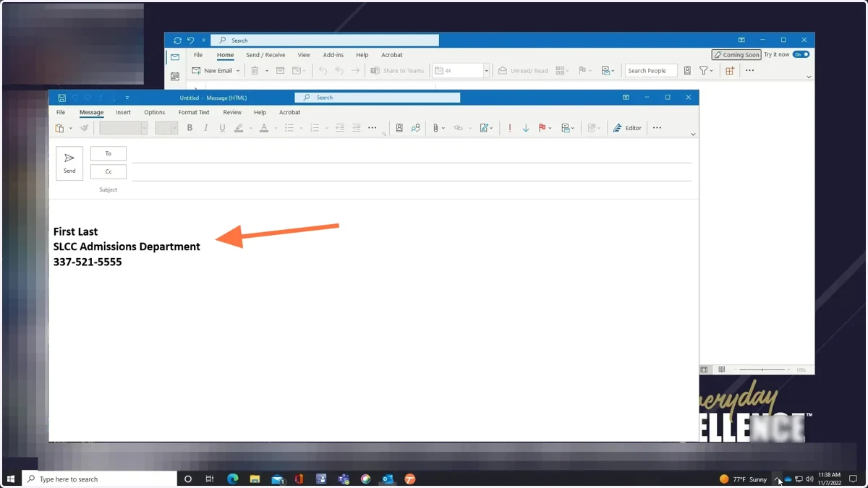Click the Follow Up red flag
Image resolution: width=868 pixels, height=488 pixels.
click(542, 128)
